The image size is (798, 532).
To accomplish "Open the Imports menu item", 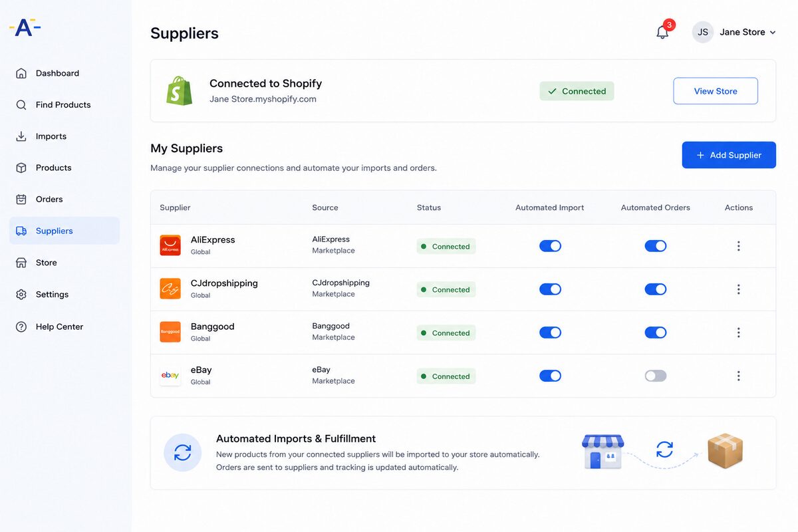I will pyautogui.click(x=65, y=136).
